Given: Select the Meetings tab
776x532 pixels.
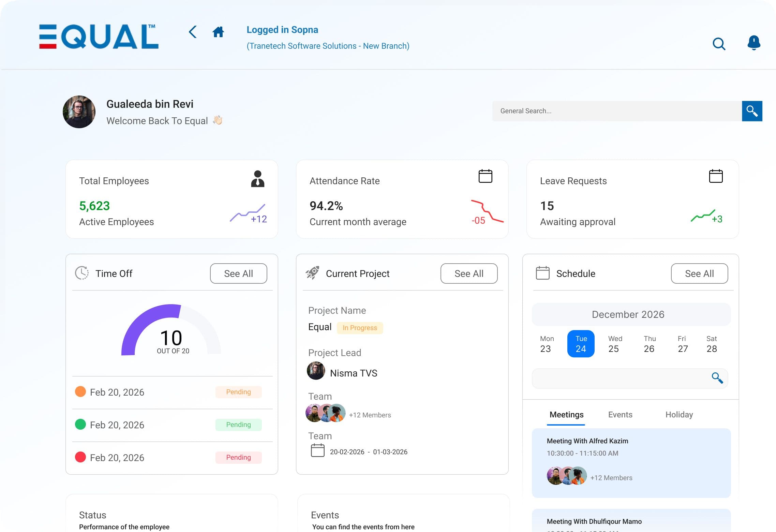Looking at the screenshot, I should [x=566, y=415].
